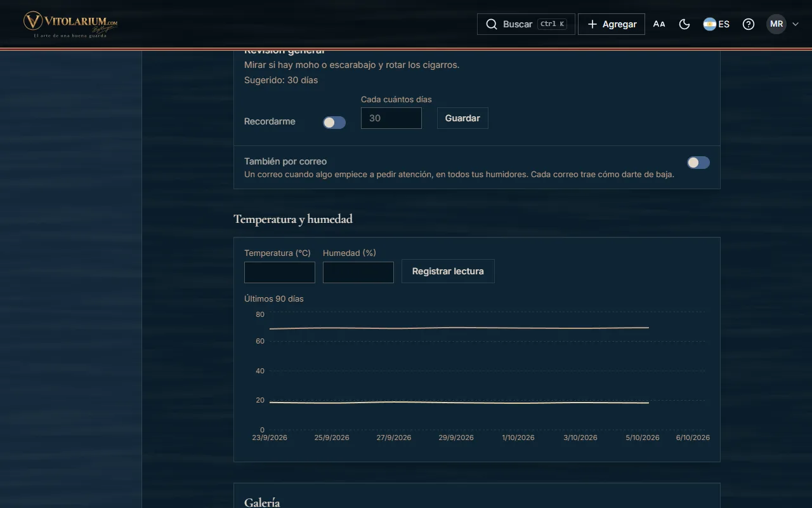Click the MR user avatar
812x508 pixels.
pos(776,24)
